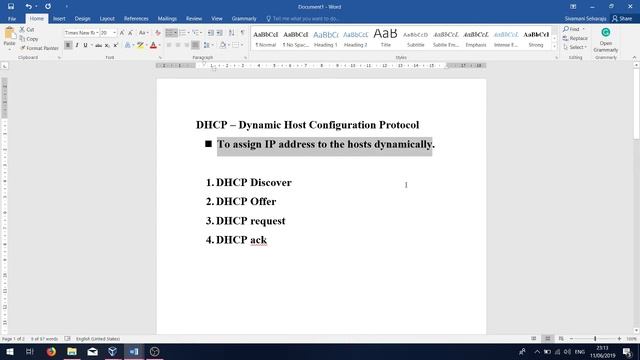
Task: Apply the Heading 1 style
Action: coord(326,38)
